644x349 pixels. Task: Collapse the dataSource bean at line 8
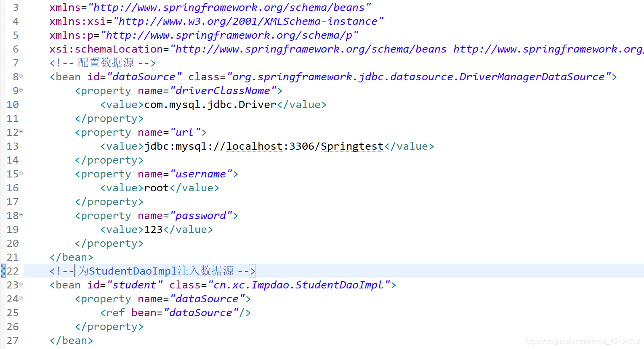(21, 76)
